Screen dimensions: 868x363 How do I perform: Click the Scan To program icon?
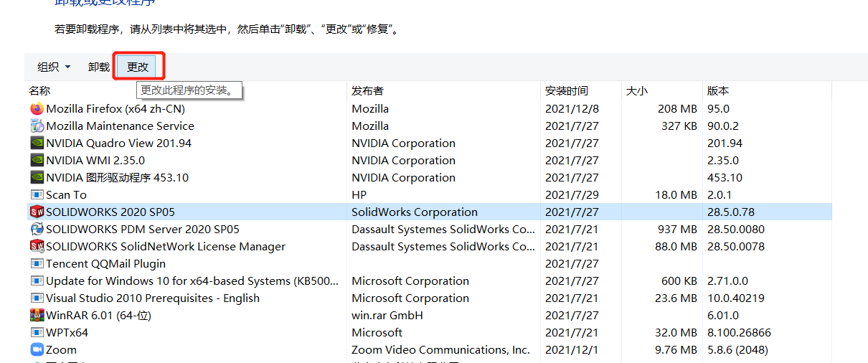pos(37,195)
